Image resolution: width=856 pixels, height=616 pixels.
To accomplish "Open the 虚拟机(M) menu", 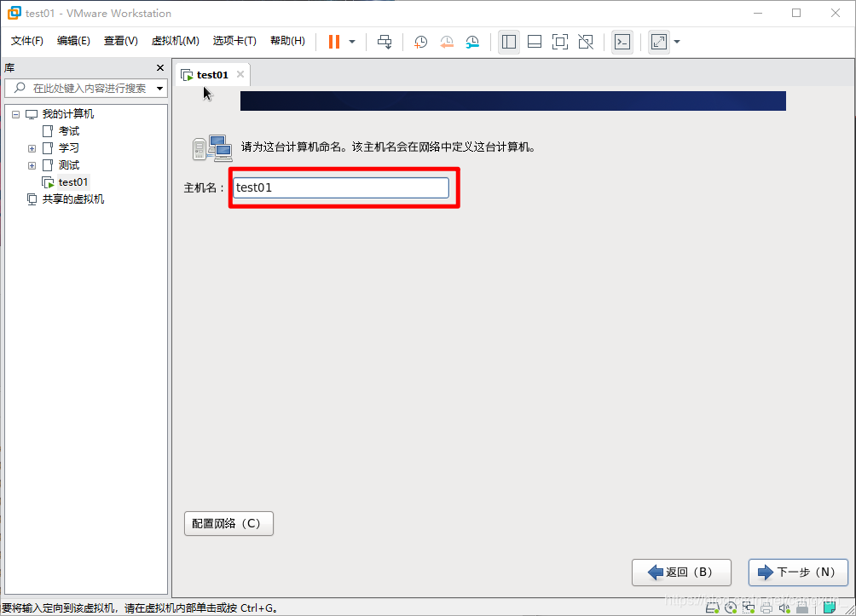I will pyautogui.click(x=176, y=41).
